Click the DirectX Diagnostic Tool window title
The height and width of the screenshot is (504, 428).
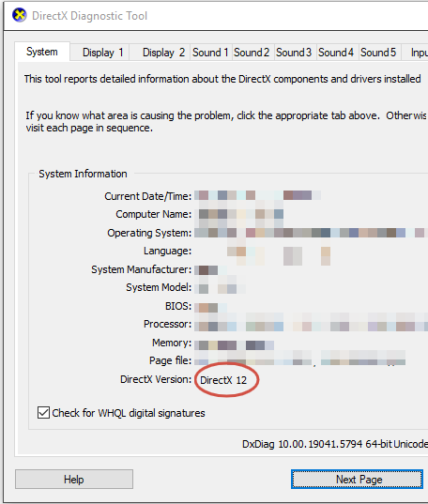[90, 16]
